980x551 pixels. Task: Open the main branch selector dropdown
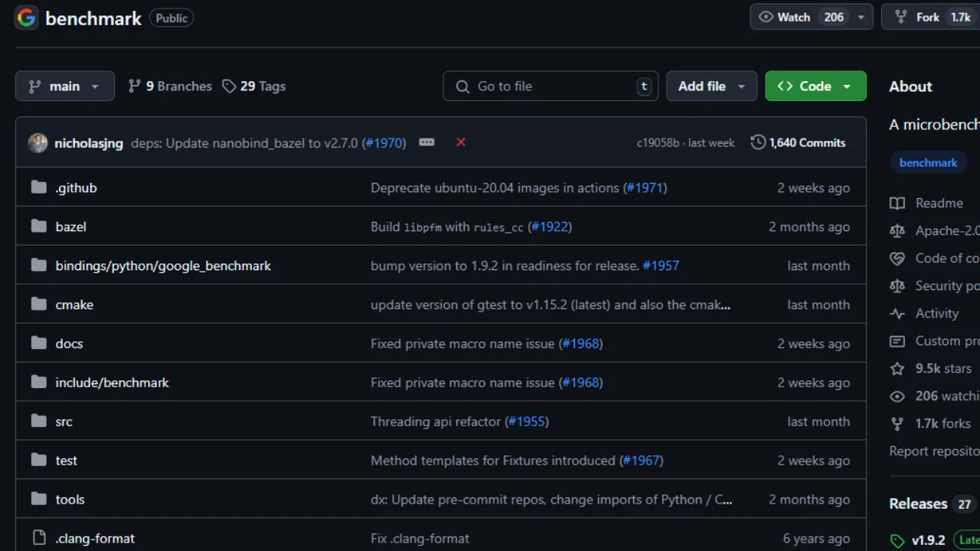[x=65, y=86]
